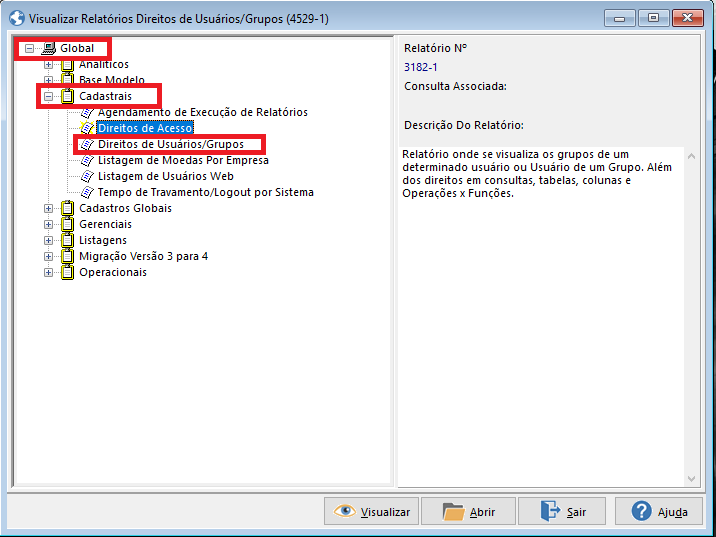716x537 pixels.
Task: Select Tempo de Travamento/Logout por Sistema
Action: 205,192
